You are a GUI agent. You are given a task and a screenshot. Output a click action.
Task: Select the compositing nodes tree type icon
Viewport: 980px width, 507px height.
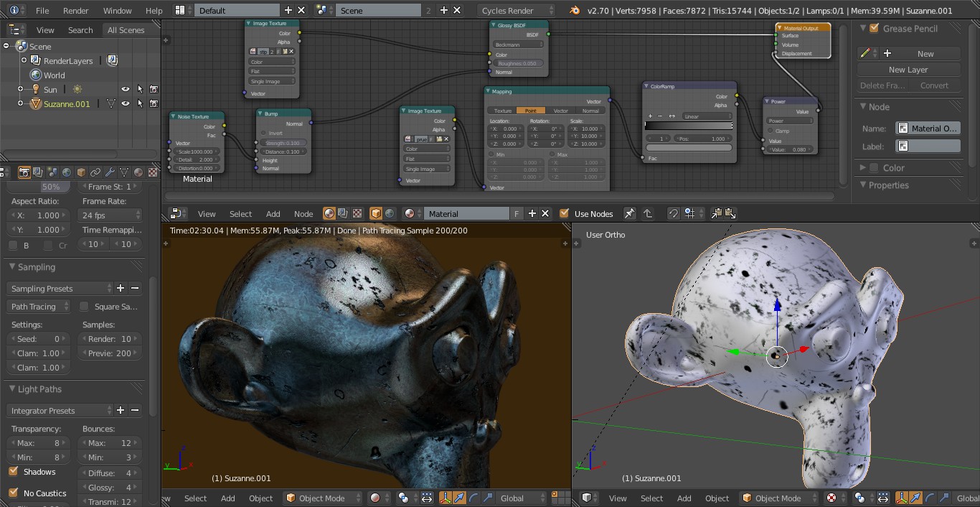343,213
